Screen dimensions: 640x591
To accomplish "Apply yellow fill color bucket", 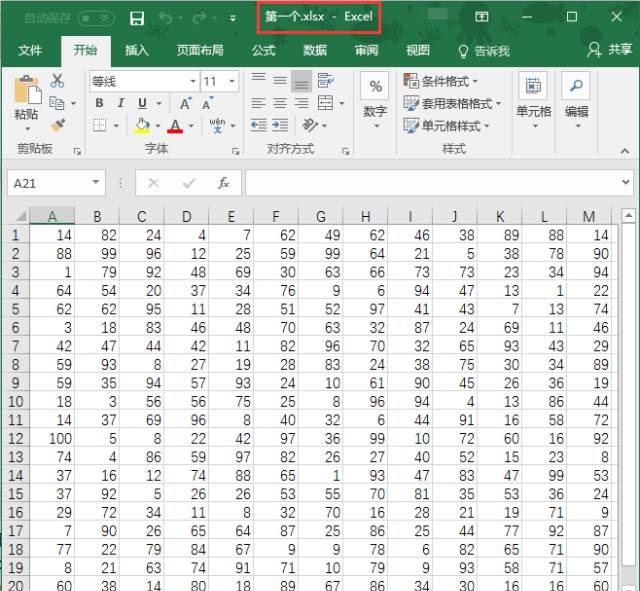I will tap(142, 125).
